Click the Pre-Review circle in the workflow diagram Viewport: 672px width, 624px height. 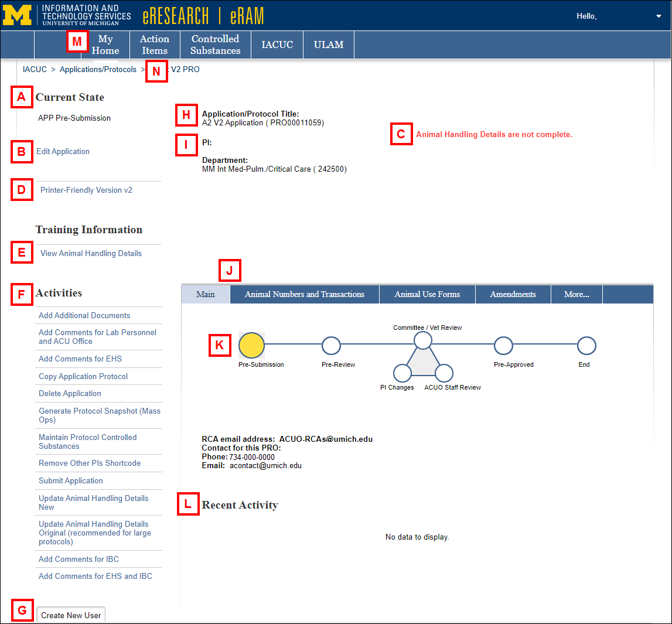pos(331,346)
